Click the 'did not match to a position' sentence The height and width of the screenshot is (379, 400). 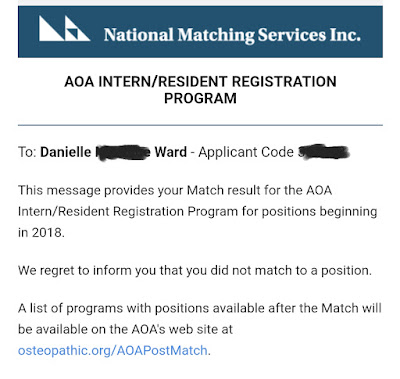(195, 270)
